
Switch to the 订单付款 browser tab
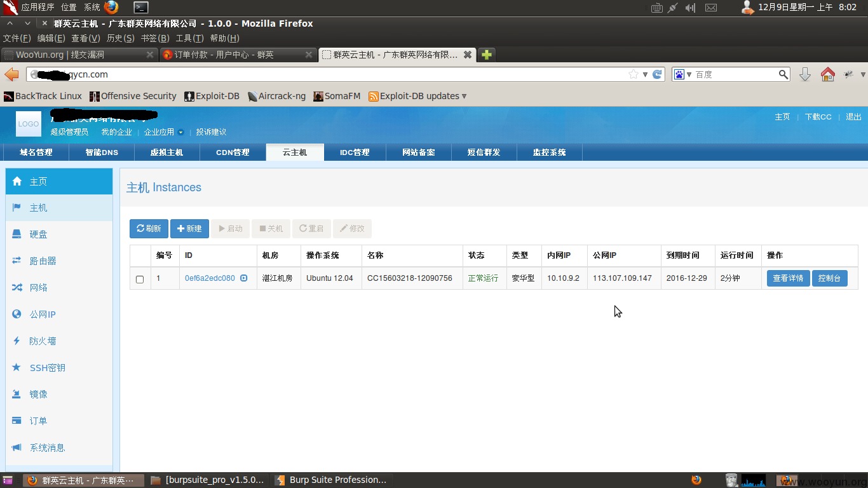(238, 55)
